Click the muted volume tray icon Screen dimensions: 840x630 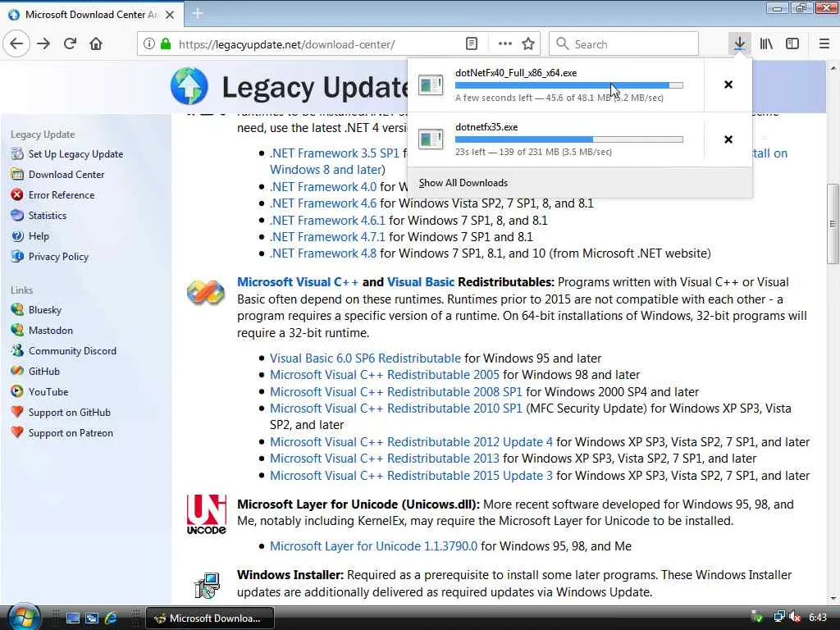(795, 618)
